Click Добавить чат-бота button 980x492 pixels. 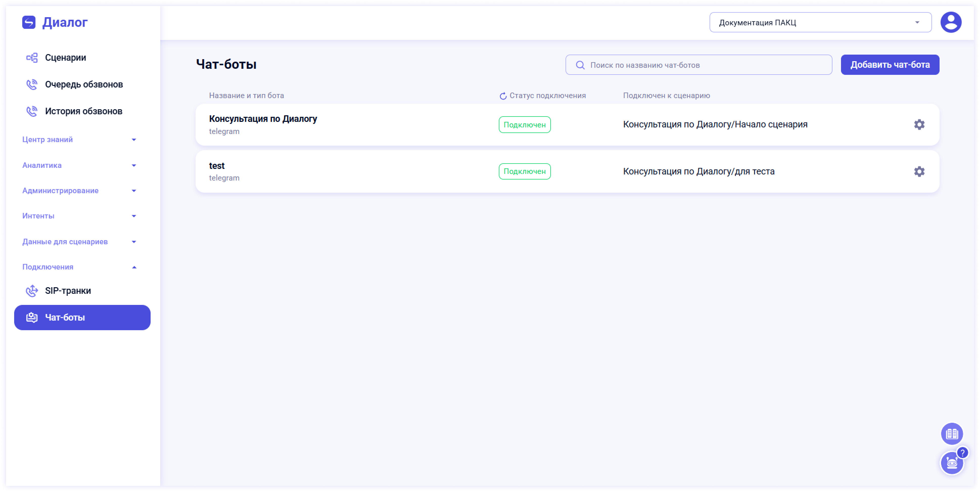[890, 65]
